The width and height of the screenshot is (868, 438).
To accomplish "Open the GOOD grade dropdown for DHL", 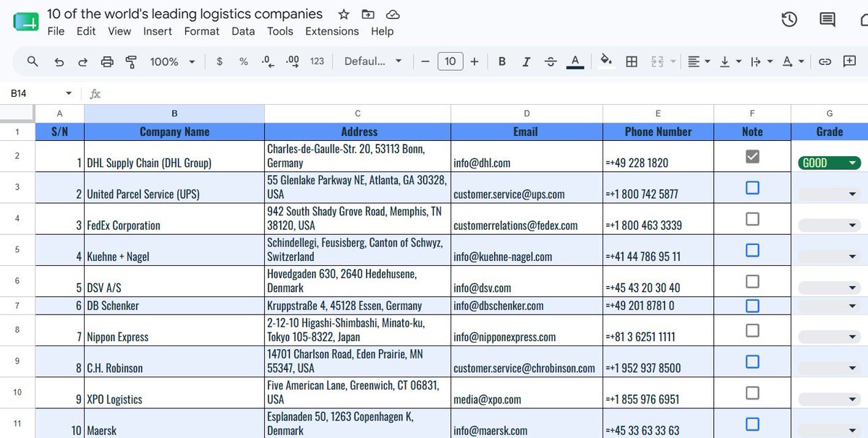I will 830,163.
